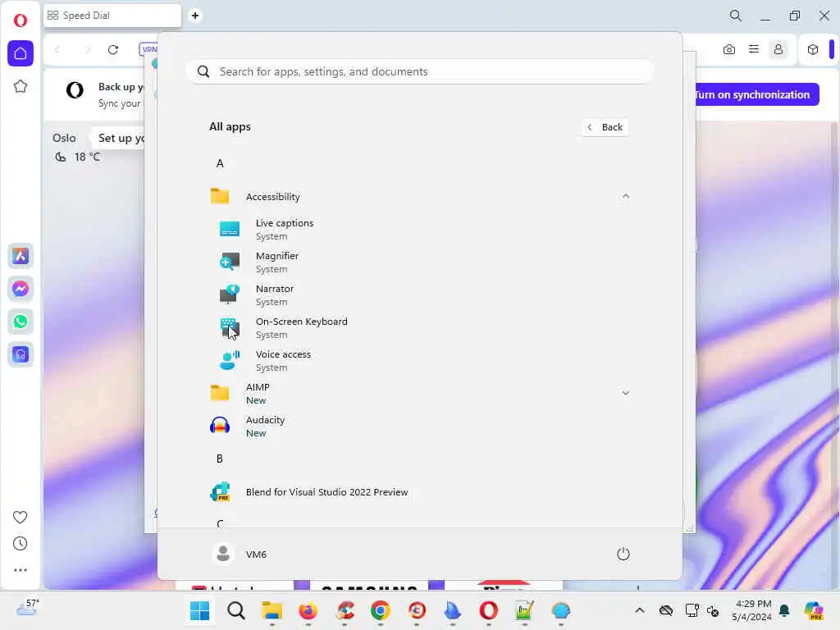Jump by letter B header
Viewport: 840px width, 630px height.
pos(220,459)
